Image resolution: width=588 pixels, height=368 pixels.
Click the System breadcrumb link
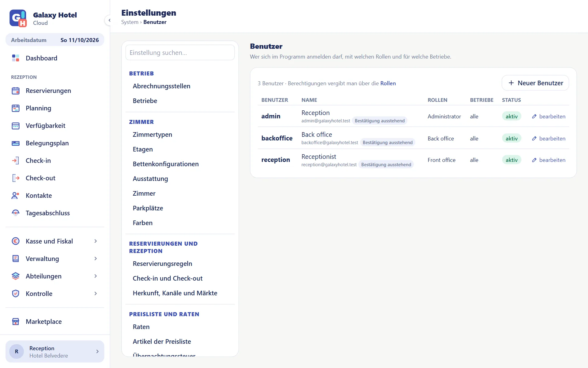point(130,22)
